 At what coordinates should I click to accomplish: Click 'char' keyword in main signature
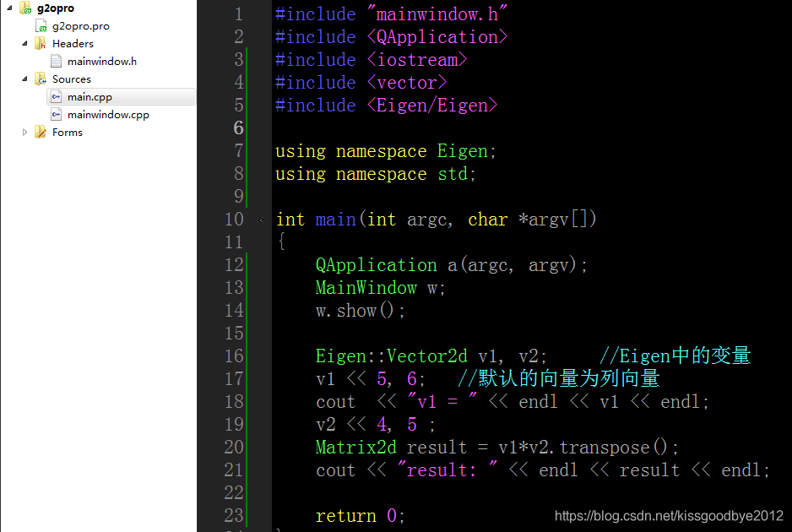[x=487, y=220]
